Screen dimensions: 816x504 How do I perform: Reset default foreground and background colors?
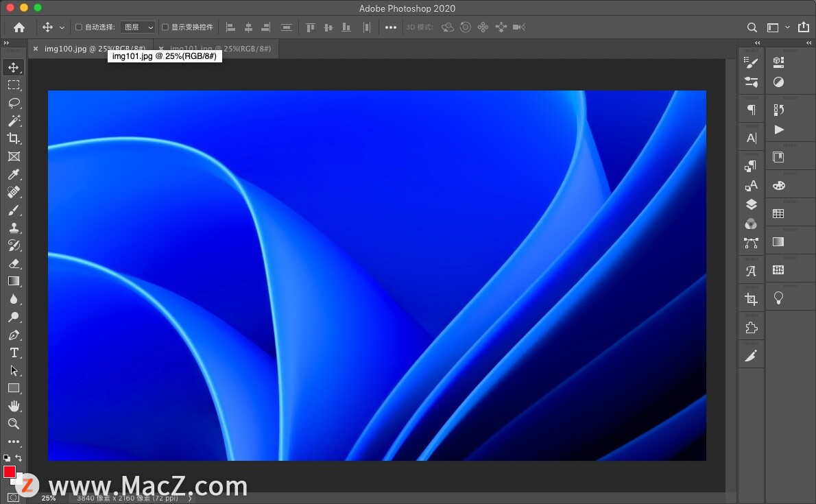click(6, 458)
